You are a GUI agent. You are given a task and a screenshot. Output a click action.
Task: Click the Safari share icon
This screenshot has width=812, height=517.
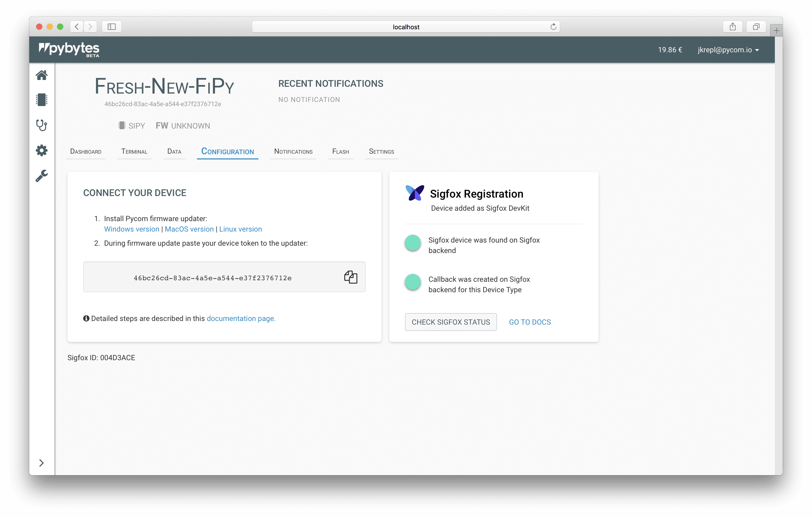click(732, 27)
